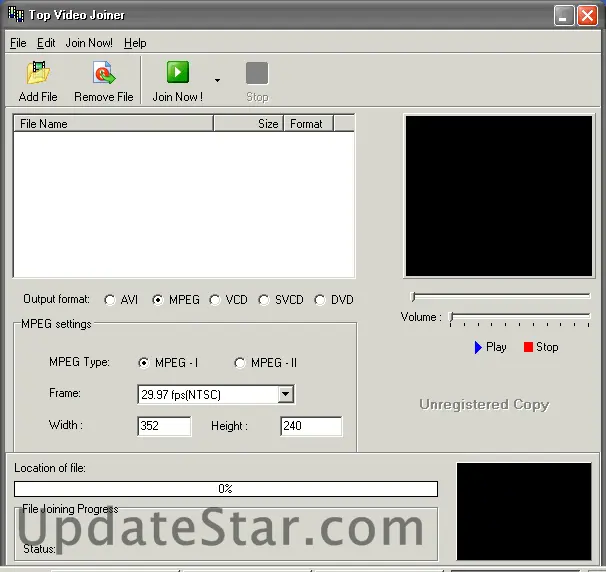Click the Remove File toolbar icon
This screenshot has height=572, width=606.
[104, 73]
